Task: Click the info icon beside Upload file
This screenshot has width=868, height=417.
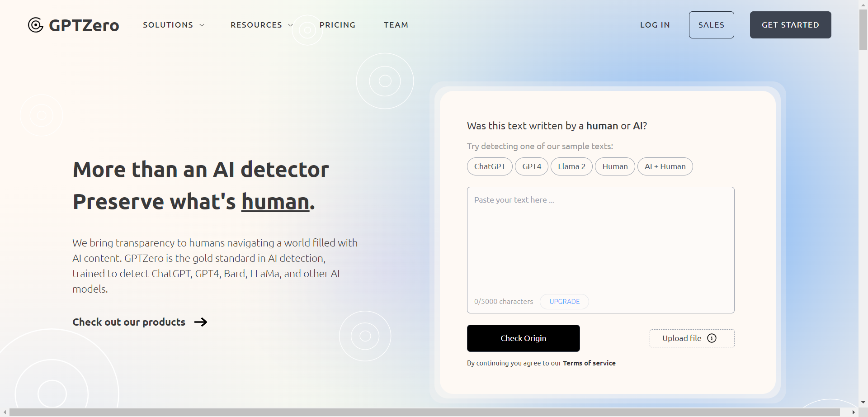Action: [x=712, y=338]
